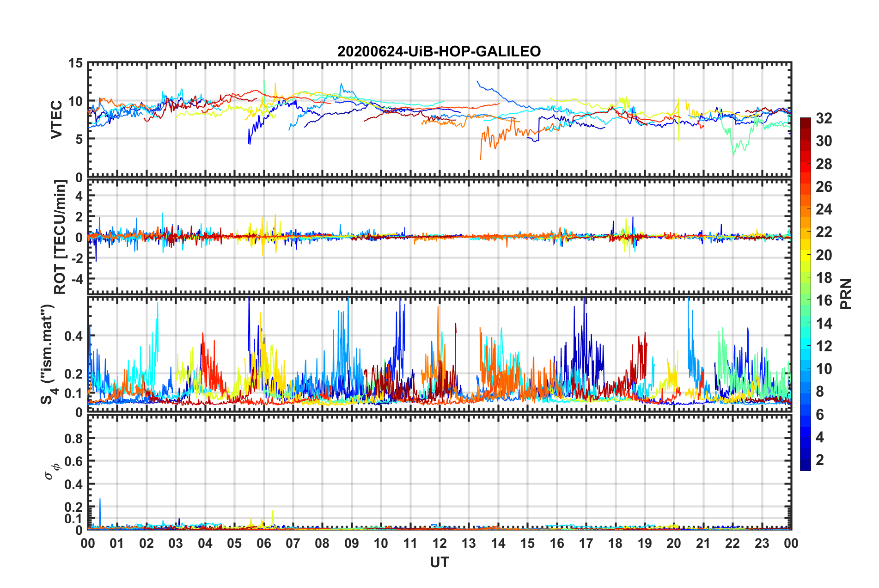
Task: Click the 18 tick label on UT axis
Action: 616,543
